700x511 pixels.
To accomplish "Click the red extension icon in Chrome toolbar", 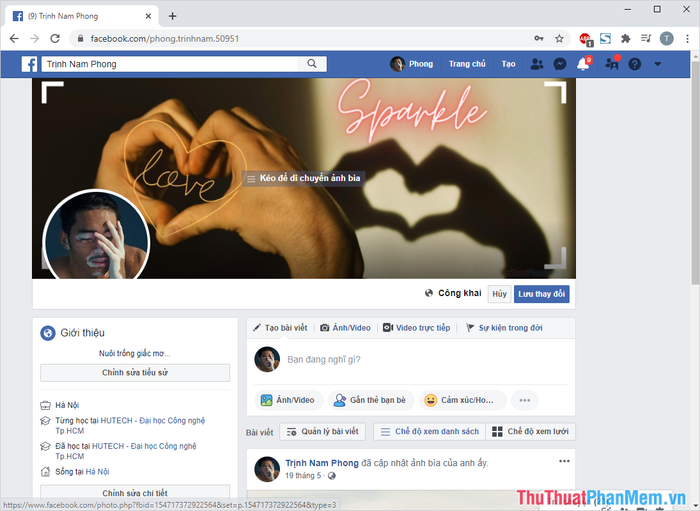I will click(x=586, y=39).
